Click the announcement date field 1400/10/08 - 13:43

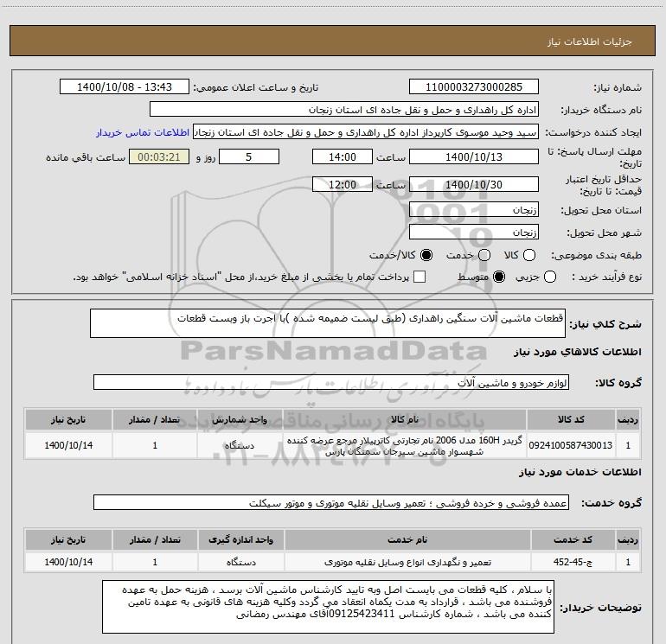pyautogui.click(x=125, y=87)
